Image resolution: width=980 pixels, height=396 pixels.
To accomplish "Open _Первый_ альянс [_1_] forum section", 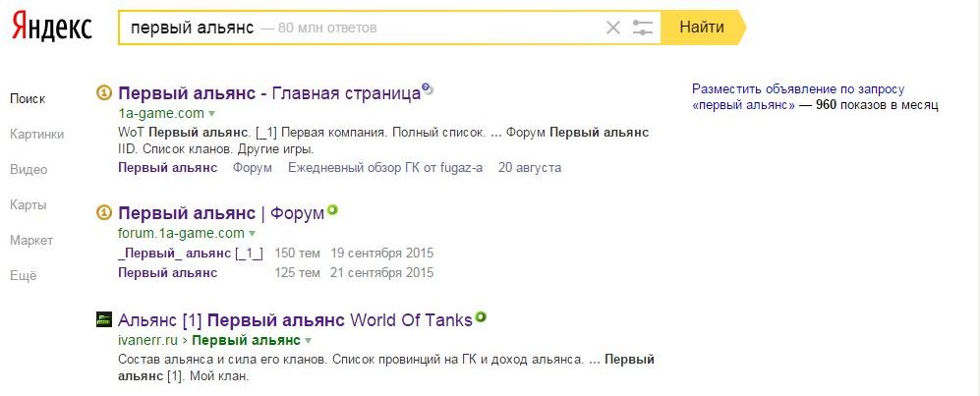I will [x=191, y=253].
